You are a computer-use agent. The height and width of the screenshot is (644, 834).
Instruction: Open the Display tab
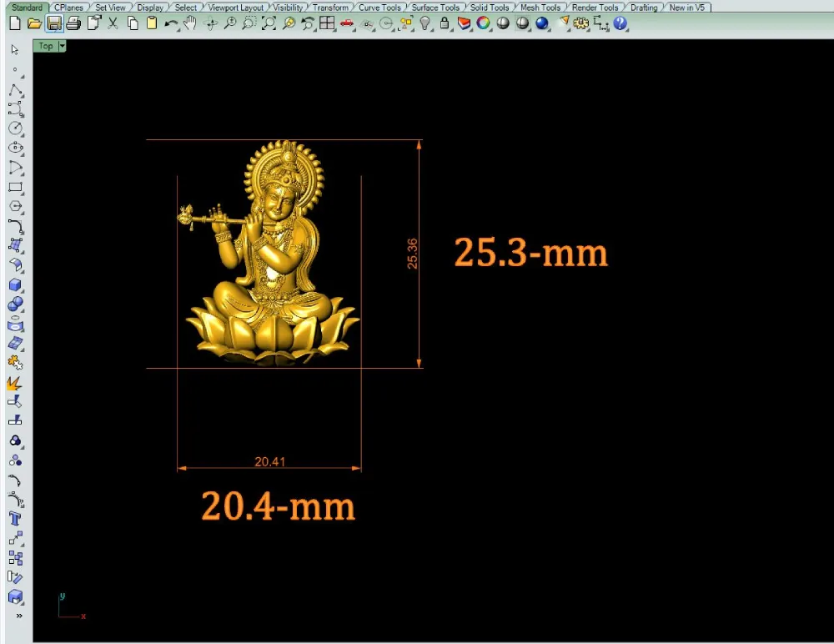150,8
